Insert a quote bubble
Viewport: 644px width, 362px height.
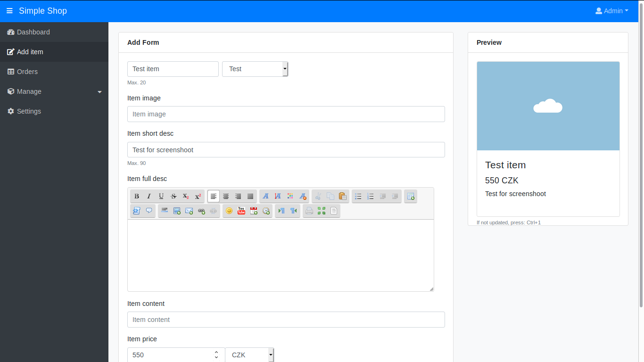149,211
